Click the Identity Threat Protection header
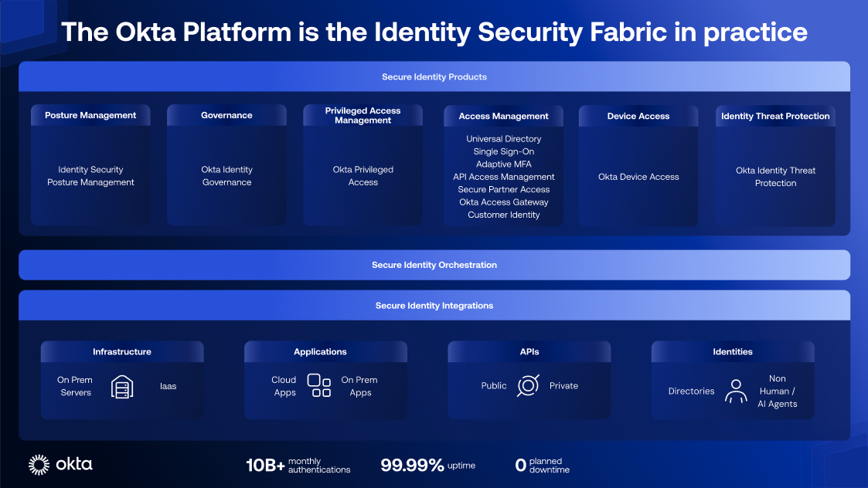The image size is (868, 488). 775,116
